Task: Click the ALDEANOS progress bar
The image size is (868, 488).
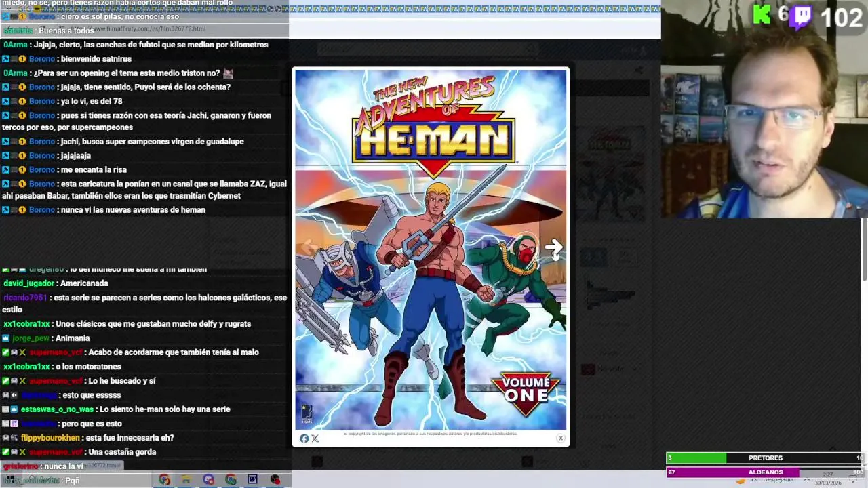Action: pos(764,472)
